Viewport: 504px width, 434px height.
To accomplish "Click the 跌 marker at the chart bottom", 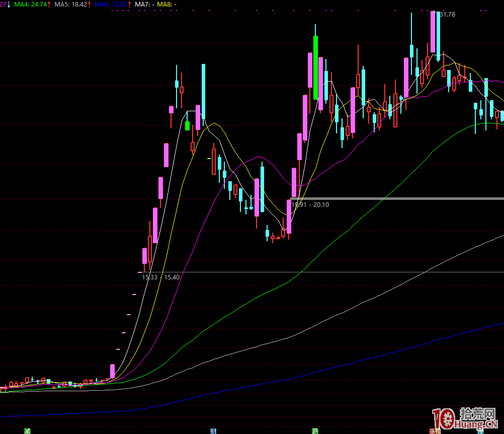I will click(315, 430).
